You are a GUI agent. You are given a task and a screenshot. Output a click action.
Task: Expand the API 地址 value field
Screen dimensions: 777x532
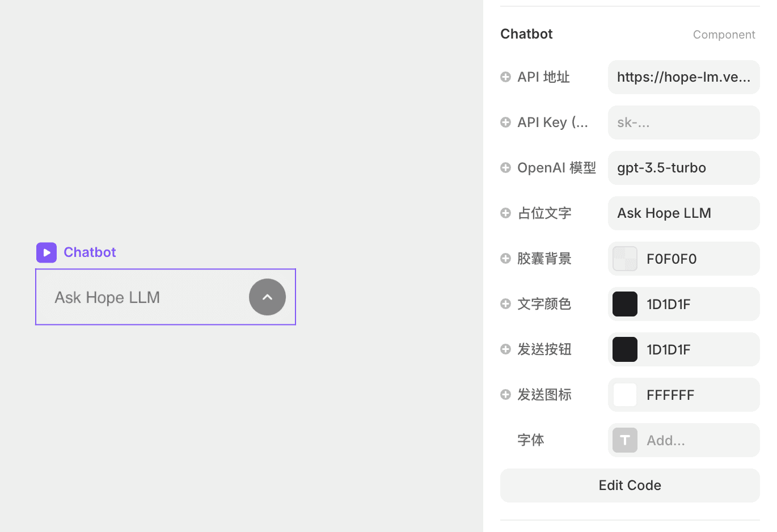(x=683, y=77)
